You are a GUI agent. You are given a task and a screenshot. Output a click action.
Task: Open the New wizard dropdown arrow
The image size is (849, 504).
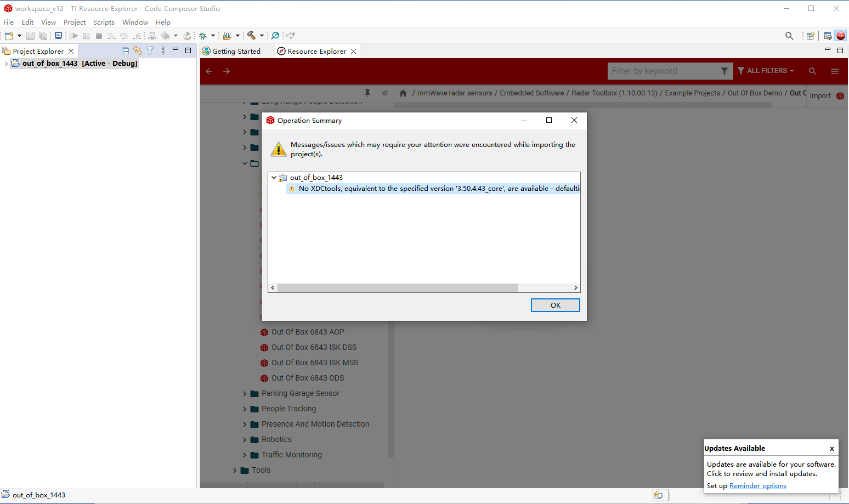(x=19, y=36)
